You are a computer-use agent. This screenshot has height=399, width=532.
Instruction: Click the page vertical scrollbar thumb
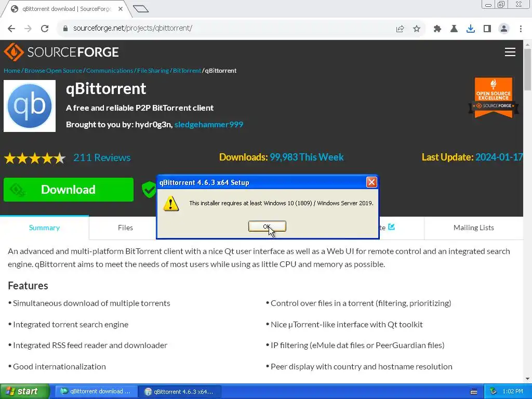point(527,70)
